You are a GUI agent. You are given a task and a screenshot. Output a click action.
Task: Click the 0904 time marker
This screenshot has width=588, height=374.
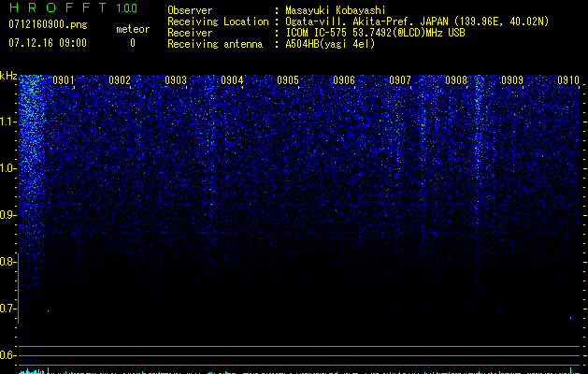coord(232,80)
